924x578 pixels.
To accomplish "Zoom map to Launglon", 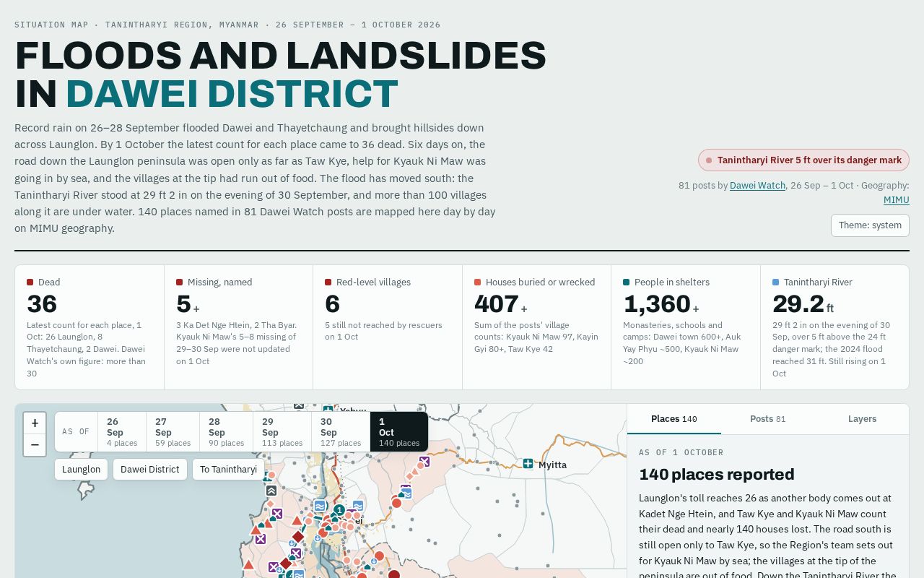I will pos(82,470).
